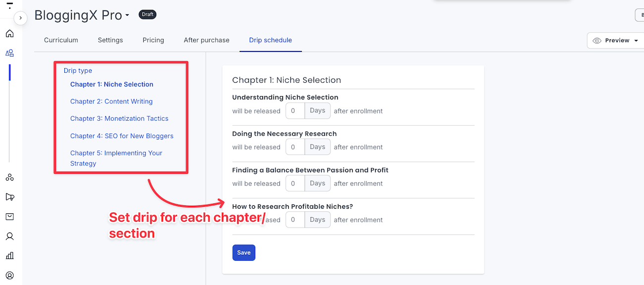Select Chapter 4: SEO for New Bloggers
The width and height of the screenshot is (644, 285).
click(122, 136)
